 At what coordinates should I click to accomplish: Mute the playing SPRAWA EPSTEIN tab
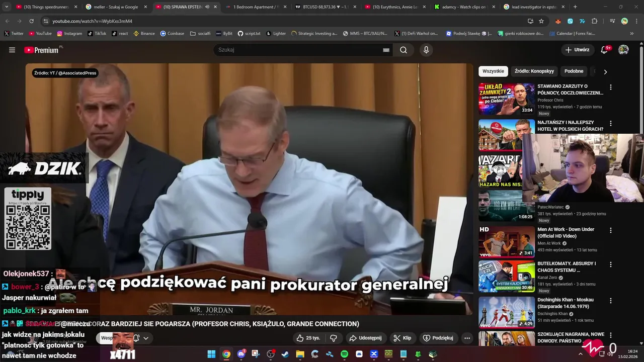(207, 7)
